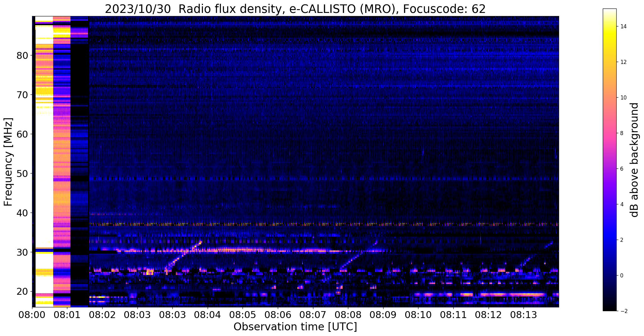The image size is (644, 336).
Task: Click the 'Observation time [UTC]' axis label
Action: 295,327
